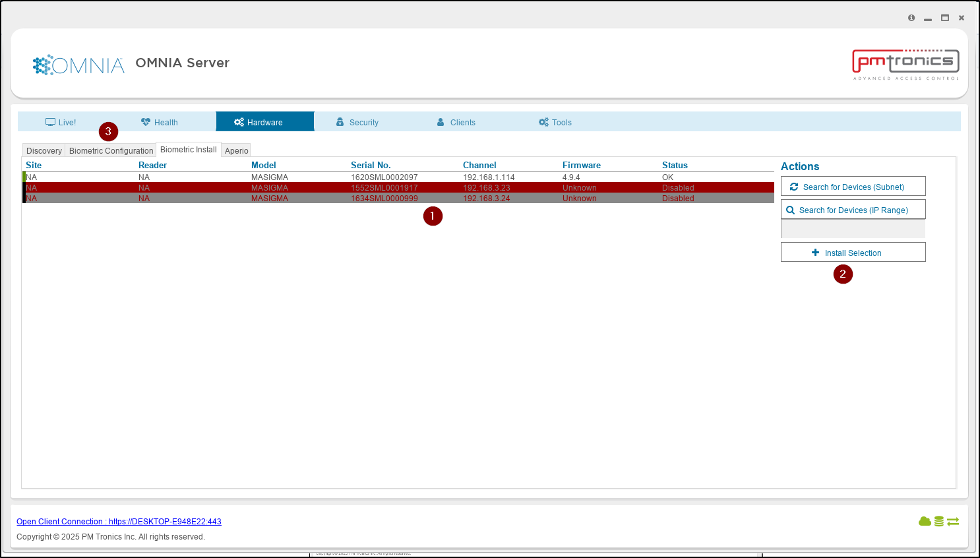
Task: Click channel 192.168.1.114 cell
Action: pos(489,177)
